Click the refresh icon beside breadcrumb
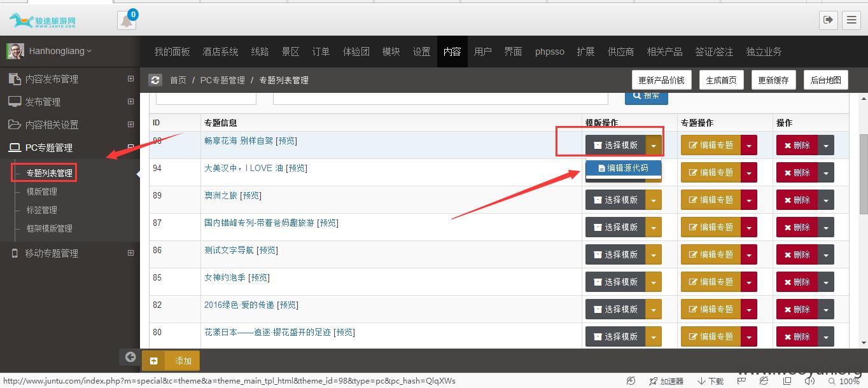Image resolution: width=868 pixels, height=388 pixels. point(155,80)
